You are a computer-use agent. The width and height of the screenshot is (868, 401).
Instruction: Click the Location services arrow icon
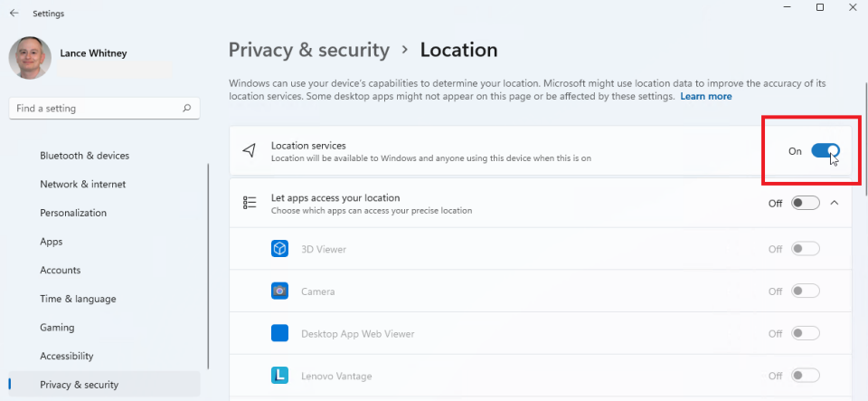click(250, 150)
